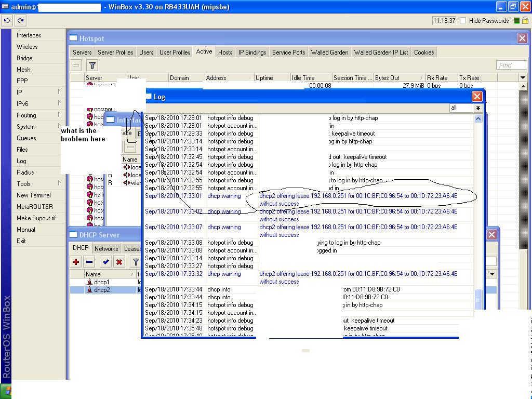Viewport: 532px width, 399px height.
Task: Sort Hotspot list by Uptime column
Action: tap(272, 78)
